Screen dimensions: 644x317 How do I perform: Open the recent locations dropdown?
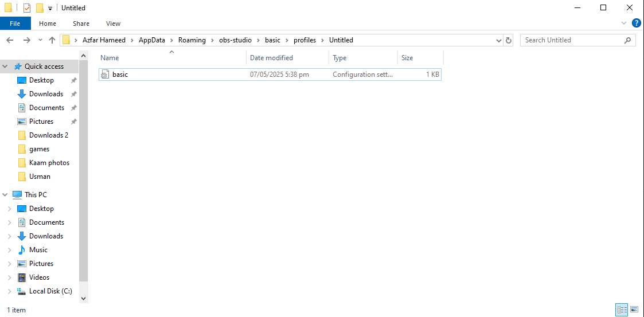[x=40, y=40]
